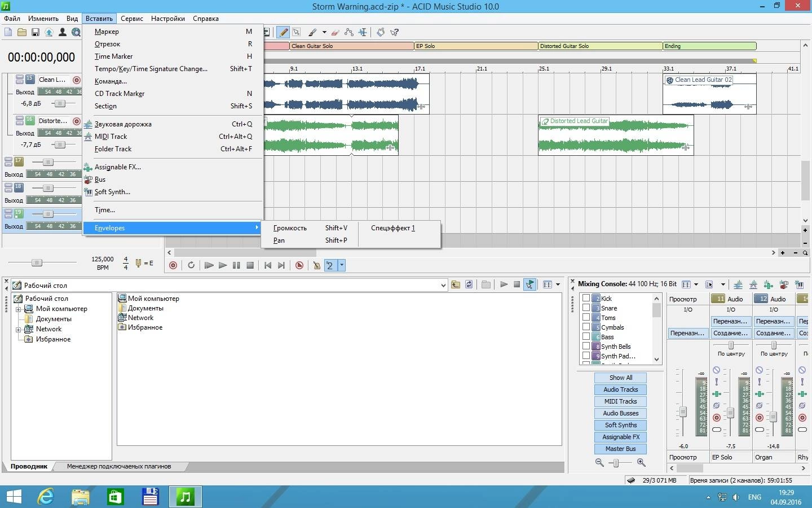812x508 pixels.
Task: Zoom in the Mixing Console channel width
Action: point(641,462)
